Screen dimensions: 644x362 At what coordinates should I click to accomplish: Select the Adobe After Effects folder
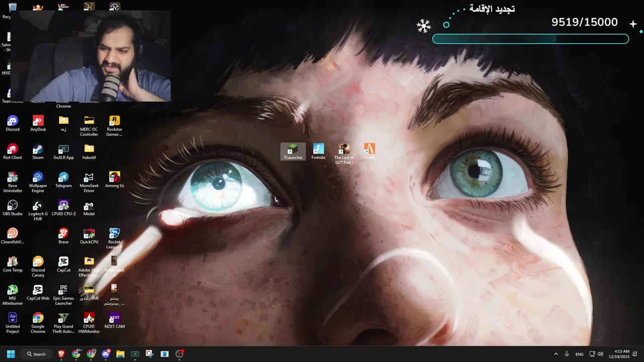coord(89,266)
